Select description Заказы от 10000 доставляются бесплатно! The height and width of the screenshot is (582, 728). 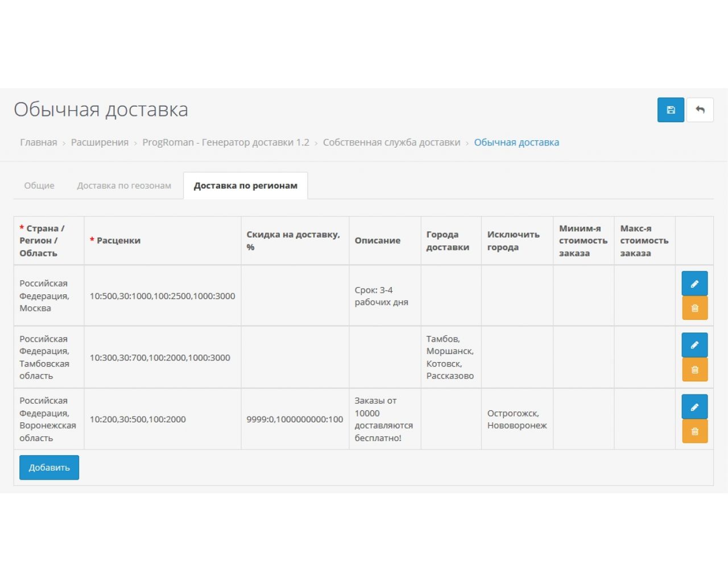384,419
